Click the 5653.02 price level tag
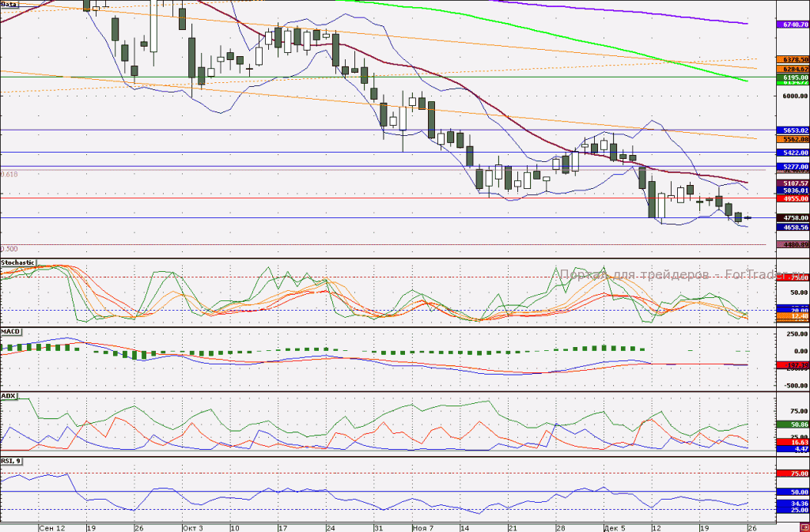This screenshot has height=532, width=810. (793, 130)
